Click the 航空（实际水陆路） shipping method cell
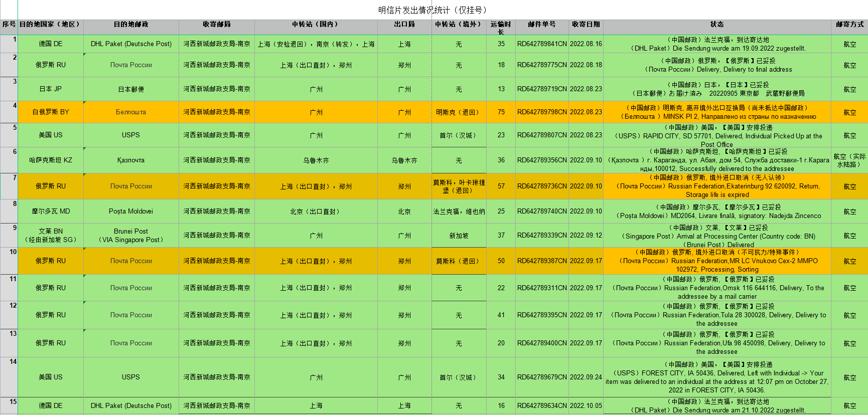868x415 pixels. tap(849, 160)
